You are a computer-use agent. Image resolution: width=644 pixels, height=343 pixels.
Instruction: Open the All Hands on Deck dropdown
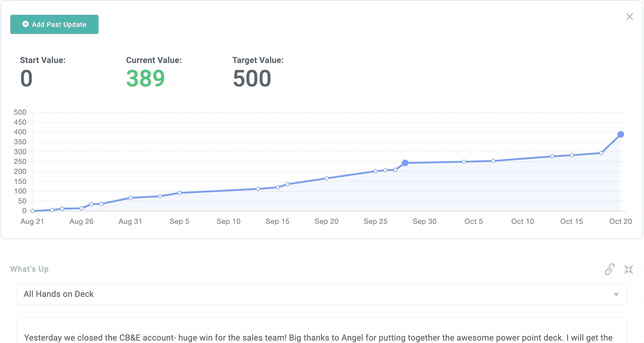[x=321, y=294]
